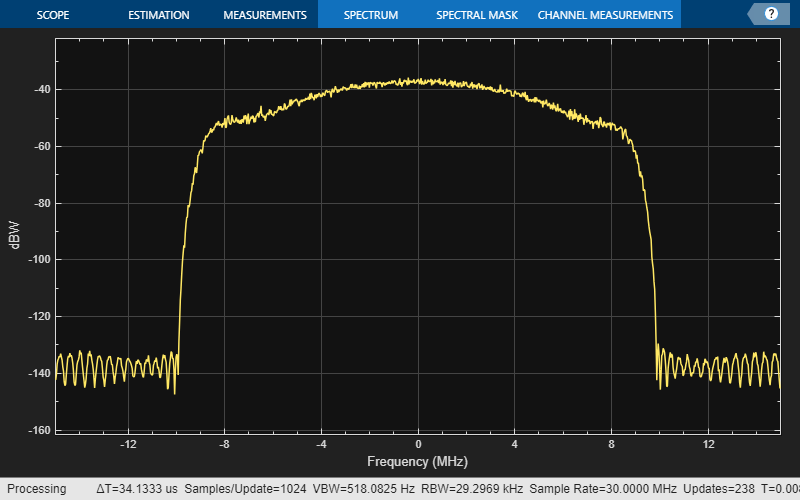Switch to the Scope tab
Viewport: 800px width, 500px height.
coord(53,15)
